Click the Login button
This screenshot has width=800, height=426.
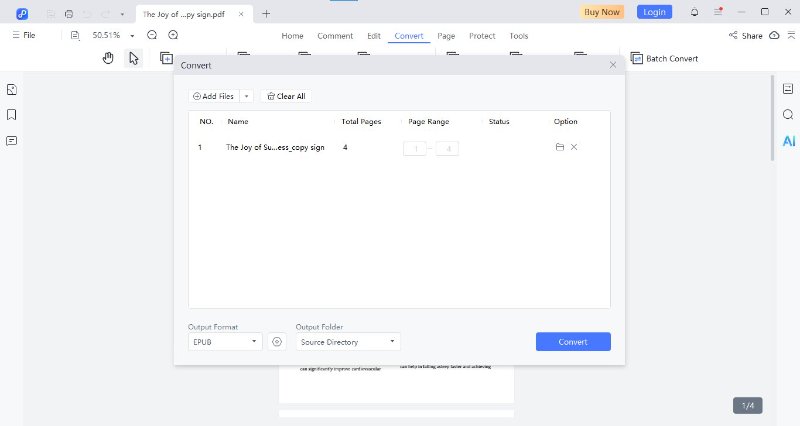point(654,12)
